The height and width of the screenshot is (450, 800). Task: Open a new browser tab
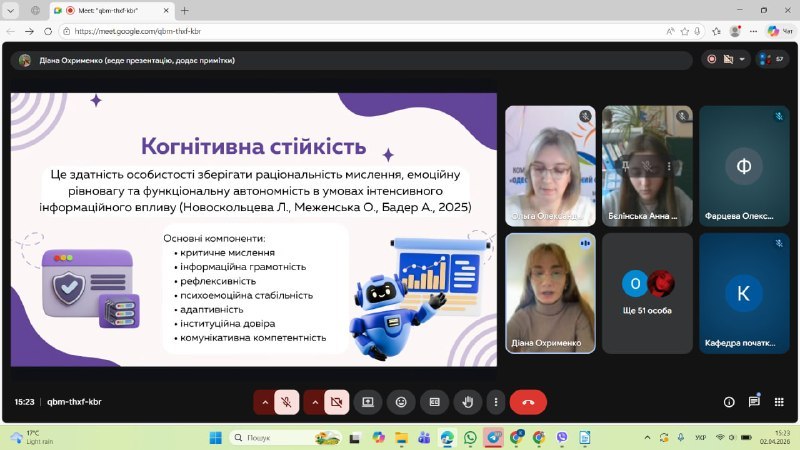[x=185, y=10]
